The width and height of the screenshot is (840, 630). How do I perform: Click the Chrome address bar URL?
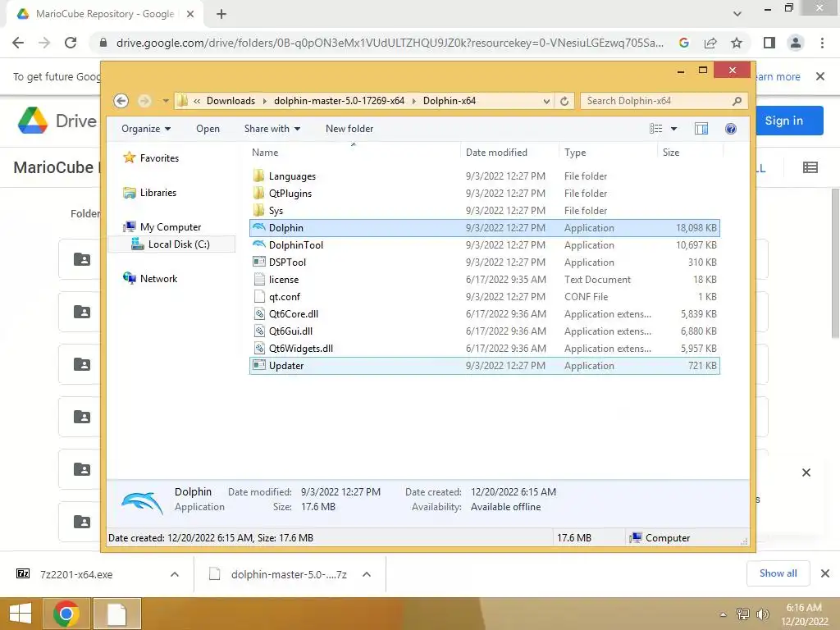coord(390,43)
